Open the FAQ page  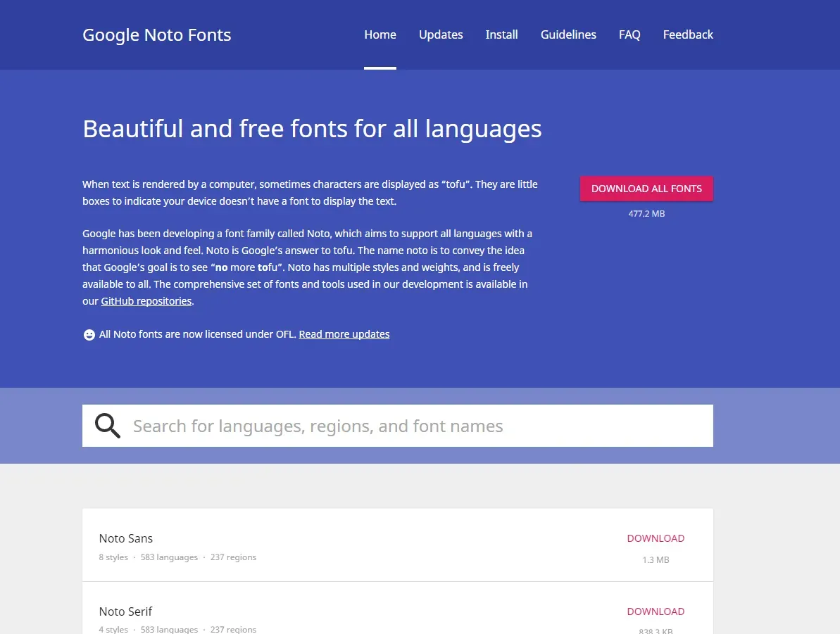click(629, 34)
